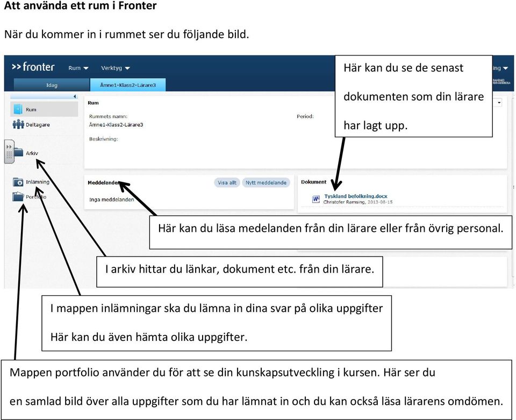Open the Rum dropdown menu

[78, 68]
